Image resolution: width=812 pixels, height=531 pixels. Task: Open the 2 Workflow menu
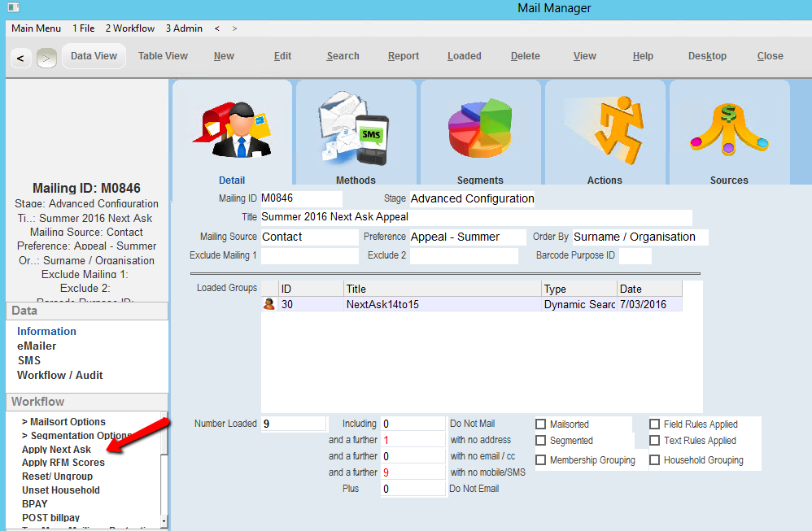pyautogui.click(x=130, y=28)
